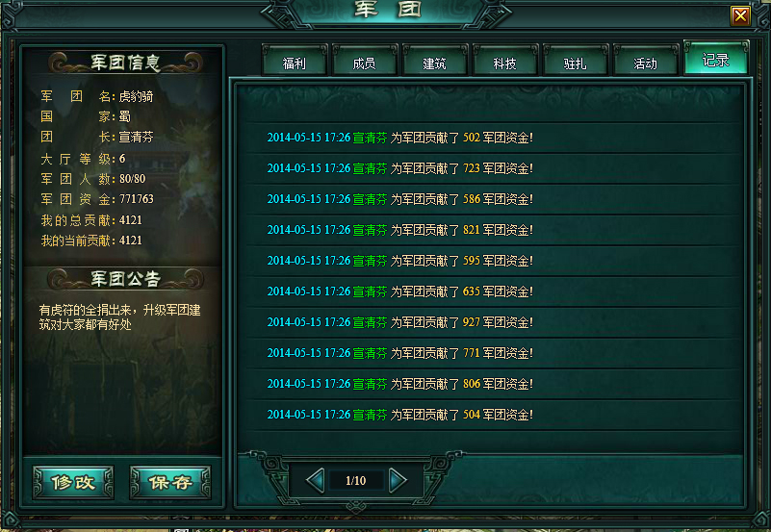Open the 福利 tab

point(295,63)
